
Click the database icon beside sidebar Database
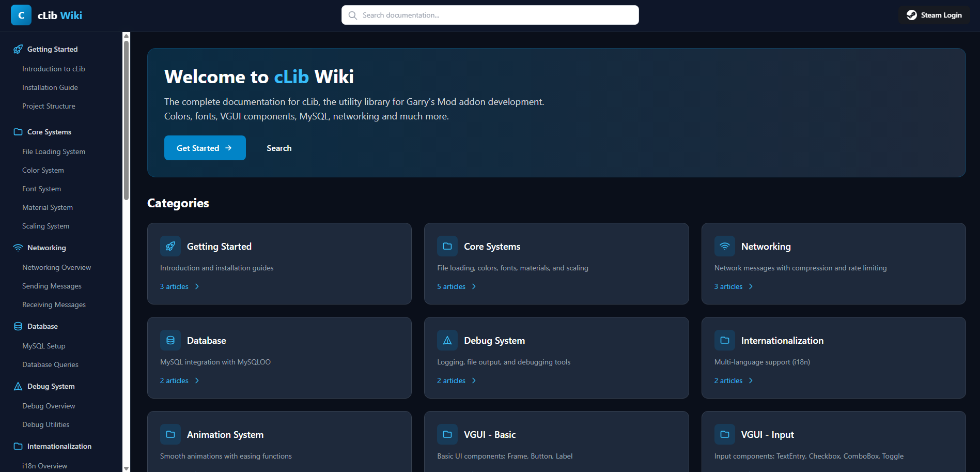pyautogui.click(x=18, y=326)
